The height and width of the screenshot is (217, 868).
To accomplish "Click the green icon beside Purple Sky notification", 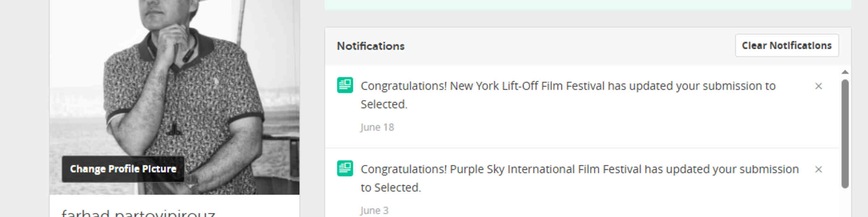I will [345, 169].
